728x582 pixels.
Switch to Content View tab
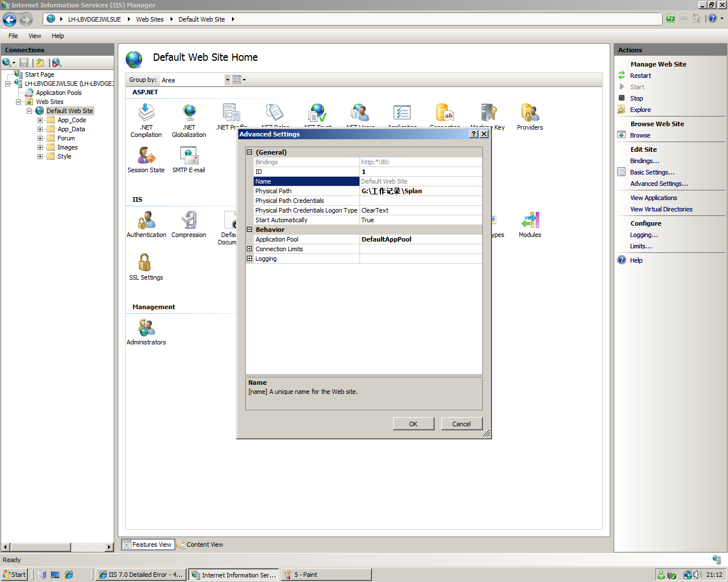pos(200,544)
